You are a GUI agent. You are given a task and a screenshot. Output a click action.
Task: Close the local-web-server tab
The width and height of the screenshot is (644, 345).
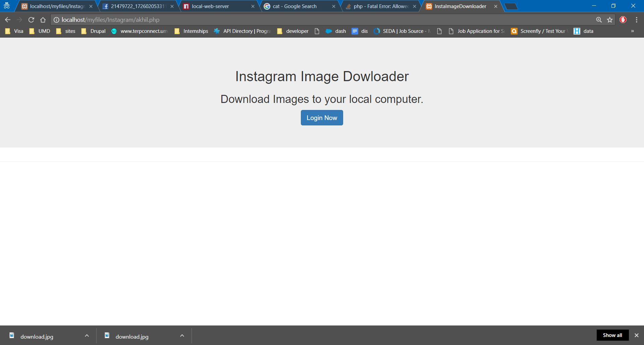pyautogui.click(x=253, y=6)
